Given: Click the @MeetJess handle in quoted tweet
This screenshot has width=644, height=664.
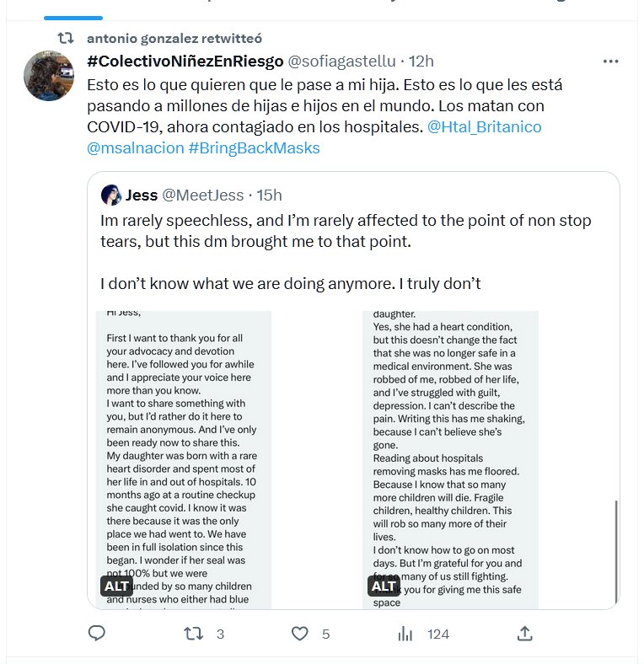Looking at the screenshot, I should click(x=201, y=195).
